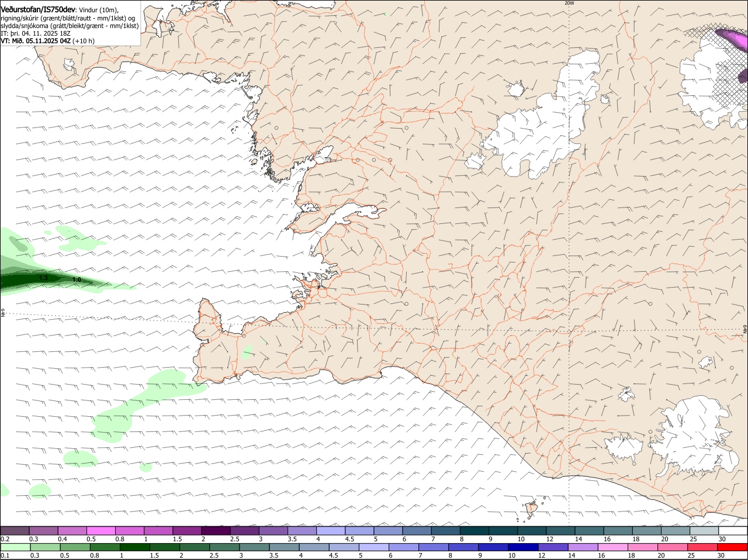Screen dimensions: 748x560
Task: Pick the purple-row swatch labeled 0.8
Action: click(129, 530)
